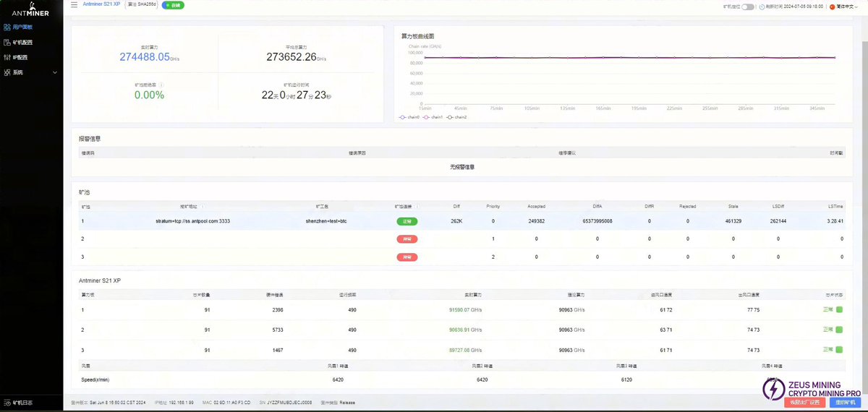Toggle the 矿机定位 miner locate switch
Image resolution: width=868 pixels, height=412 pixels.
click(x=748, y=7)
